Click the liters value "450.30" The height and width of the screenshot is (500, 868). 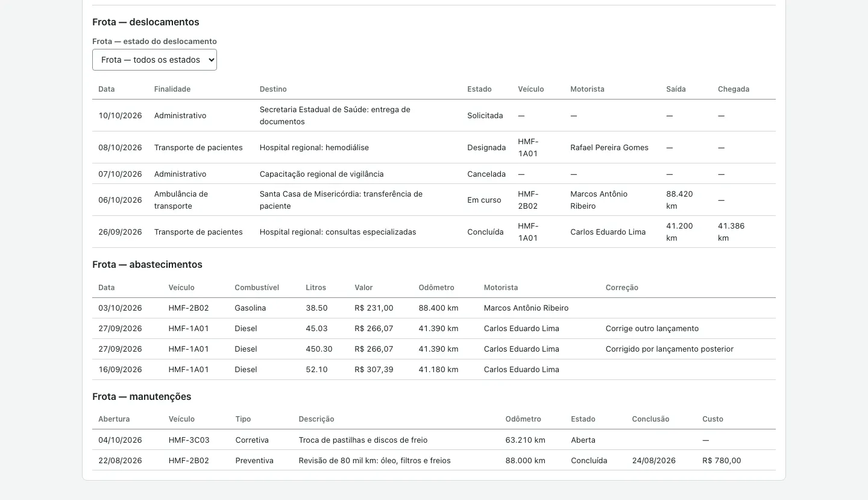tap(319, 349)
